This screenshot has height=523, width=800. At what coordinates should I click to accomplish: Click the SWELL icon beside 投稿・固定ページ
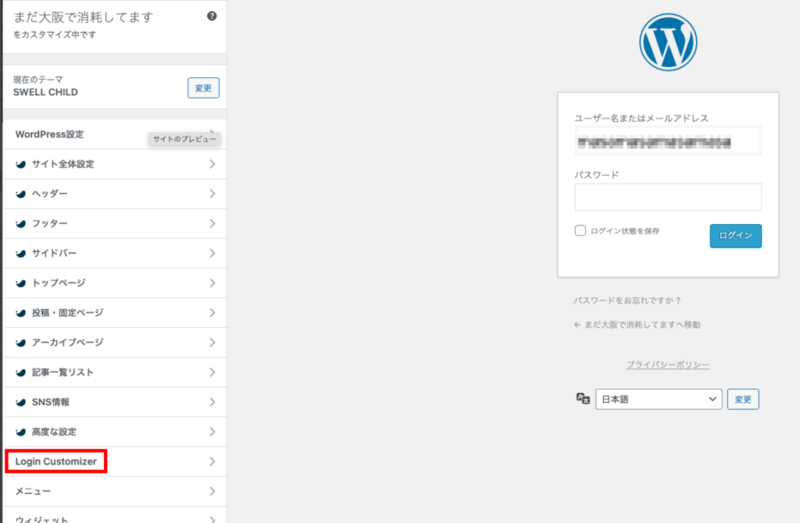click(20, 313)
